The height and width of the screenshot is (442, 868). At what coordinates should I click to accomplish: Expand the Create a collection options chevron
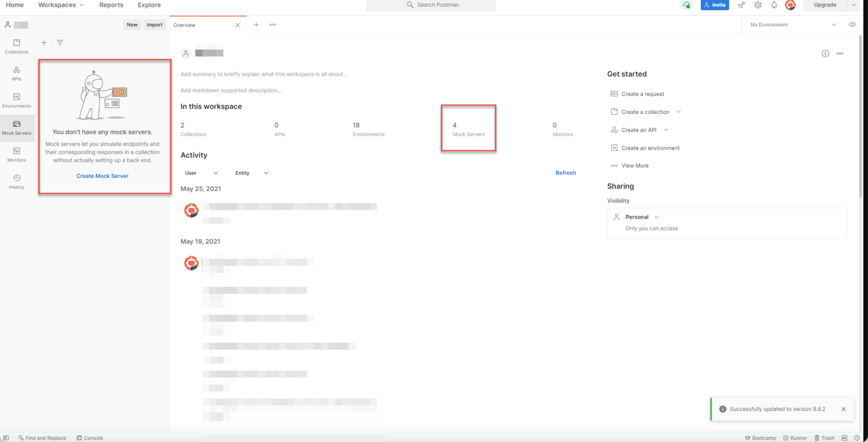point(679,112)
